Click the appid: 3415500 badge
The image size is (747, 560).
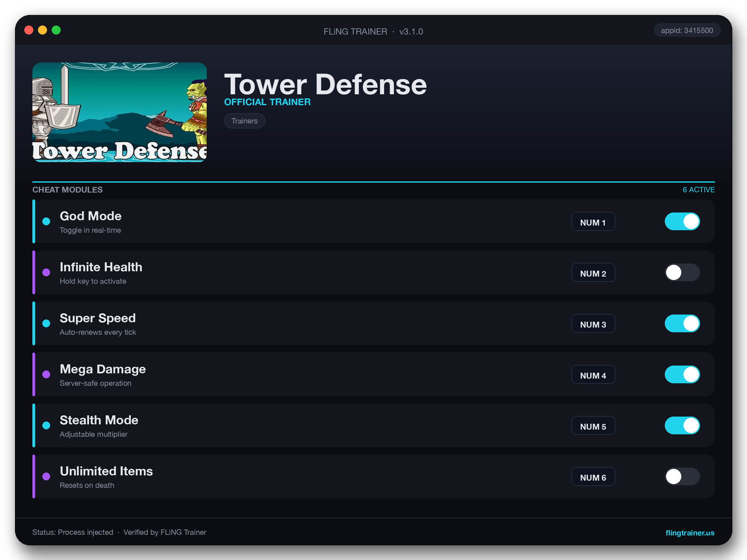(x=687, y=30)
